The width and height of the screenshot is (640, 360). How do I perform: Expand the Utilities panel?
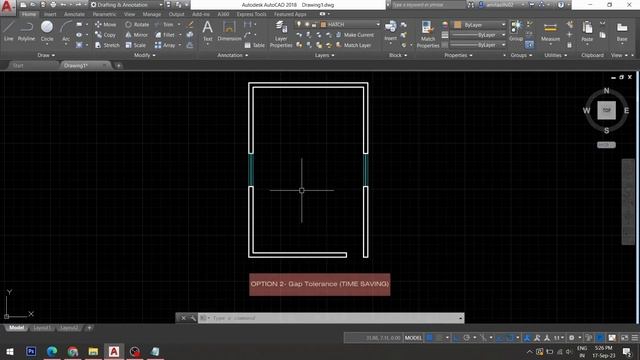point(555,55)
